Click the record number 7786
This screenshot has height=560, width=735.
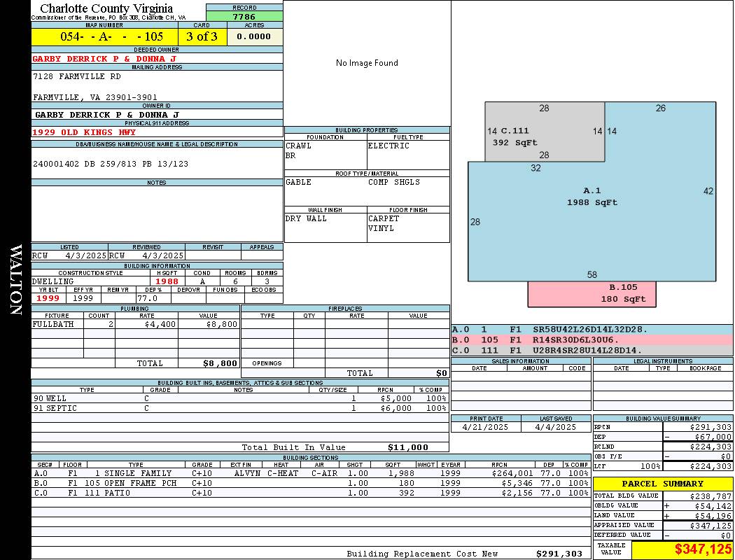click(244, 16)
